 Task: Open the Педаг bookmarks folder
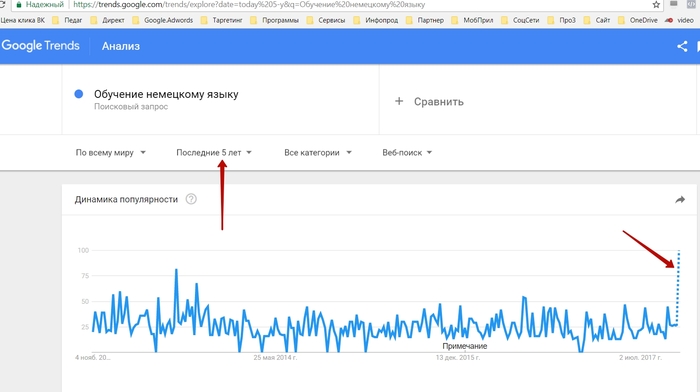[67, 20]
